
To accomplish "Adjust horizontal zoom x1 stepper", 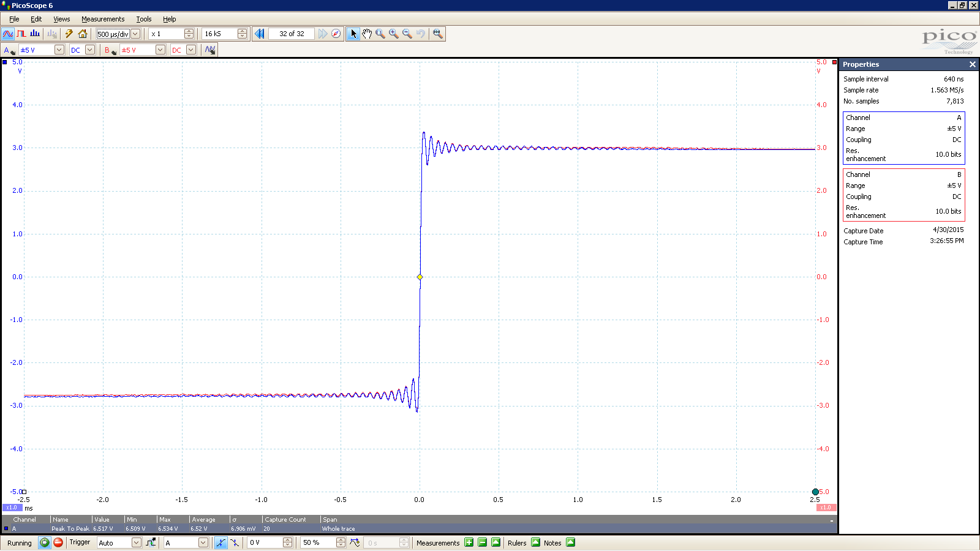I will [x=189, y=34].
